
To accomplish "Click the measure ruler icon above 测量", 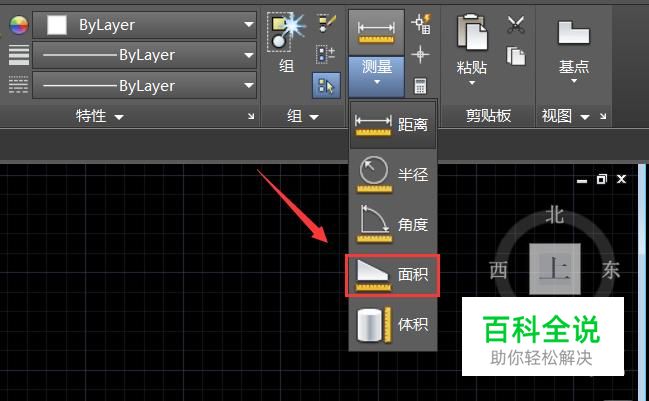I will tap(376, 33).
